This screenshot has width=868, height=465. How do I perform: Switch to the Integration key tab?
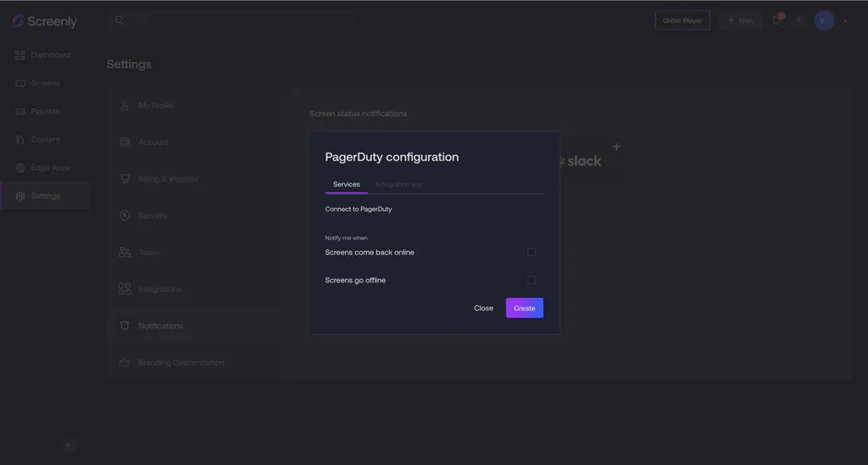pos(398,184)
